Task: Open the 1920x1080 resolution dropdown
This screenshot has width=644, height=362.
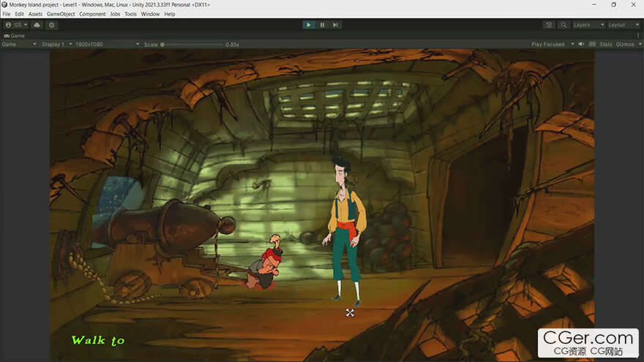Action: tap(108, 45)
